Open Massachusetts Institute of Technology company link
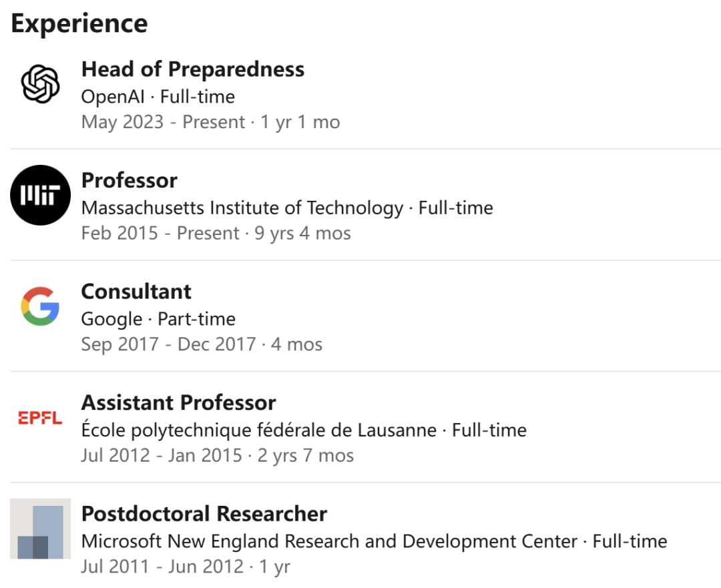The height and width of the screenshot is (588, 721). point(242,208)
